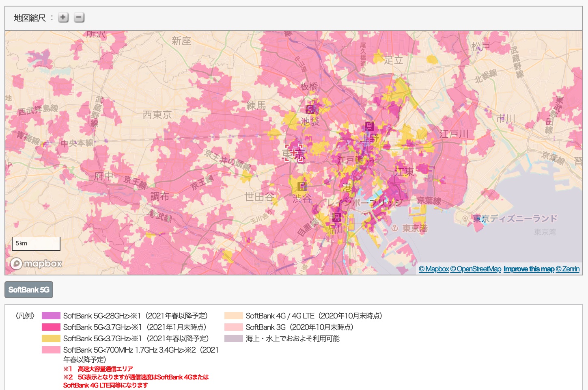This screenshot has width=588, height=390.
Task: Zoom out the map with minus button
Action: click(79, 17)
